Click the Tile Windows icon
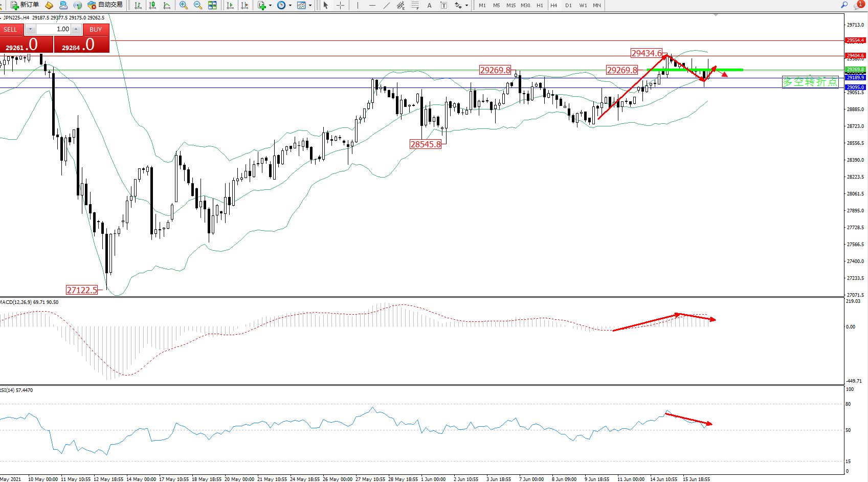 (212, 5)
